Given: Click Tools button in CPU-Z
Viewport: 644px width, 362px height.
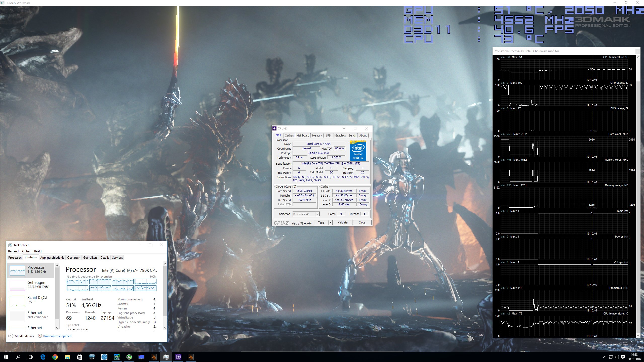Looking at the screenshot, I should tap(321, 222).
